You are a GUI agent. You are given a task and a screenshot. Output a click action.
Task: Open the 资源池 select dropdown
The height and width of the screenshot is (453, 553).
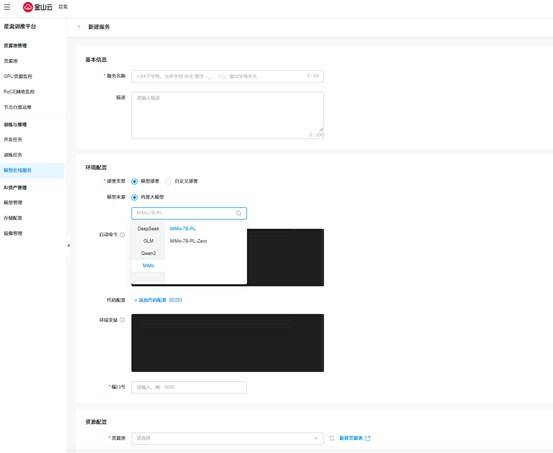tap(227, 438)
